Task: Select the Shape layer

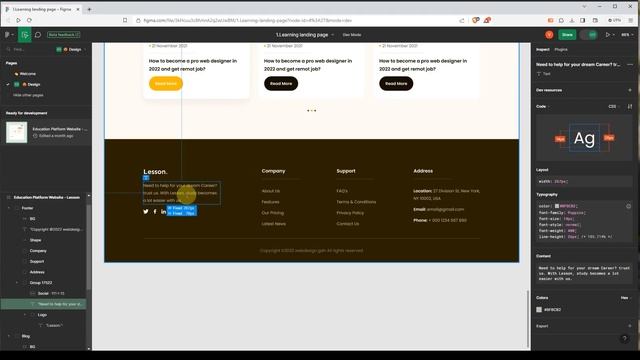Action: tap(36, 240)
